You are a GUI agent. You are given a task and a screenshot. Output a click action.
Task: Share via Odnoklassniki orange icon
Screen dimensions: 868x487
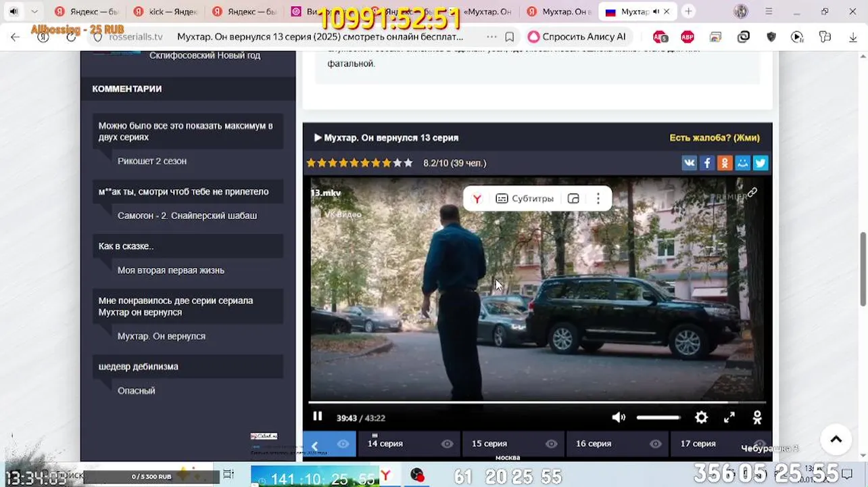pyautogui.click(x=725, y=163)
